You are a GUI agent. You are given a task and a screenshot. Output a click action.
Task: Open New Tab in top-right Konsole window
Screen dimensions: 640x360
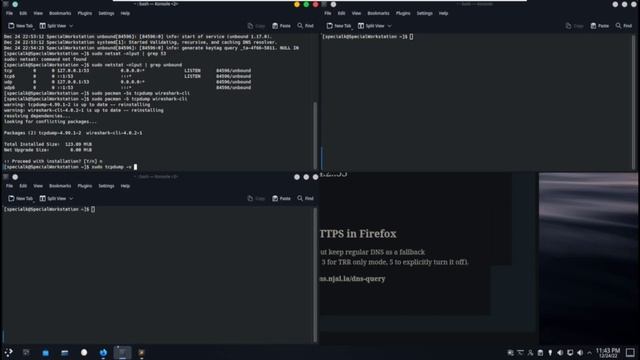pos(339,26)
